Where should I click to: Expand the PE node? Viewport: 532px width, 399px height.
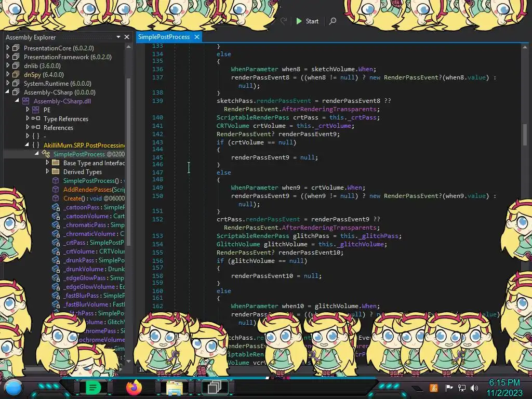tap(28, 110)
